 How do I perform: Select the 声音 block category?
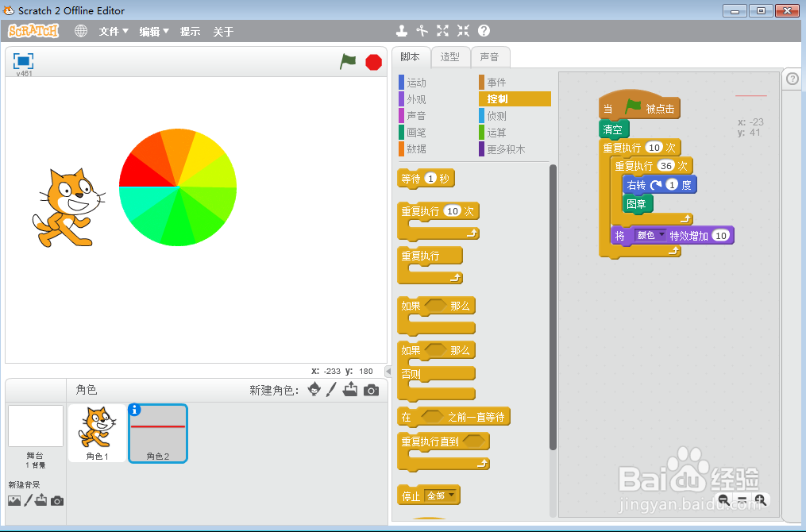416,116
